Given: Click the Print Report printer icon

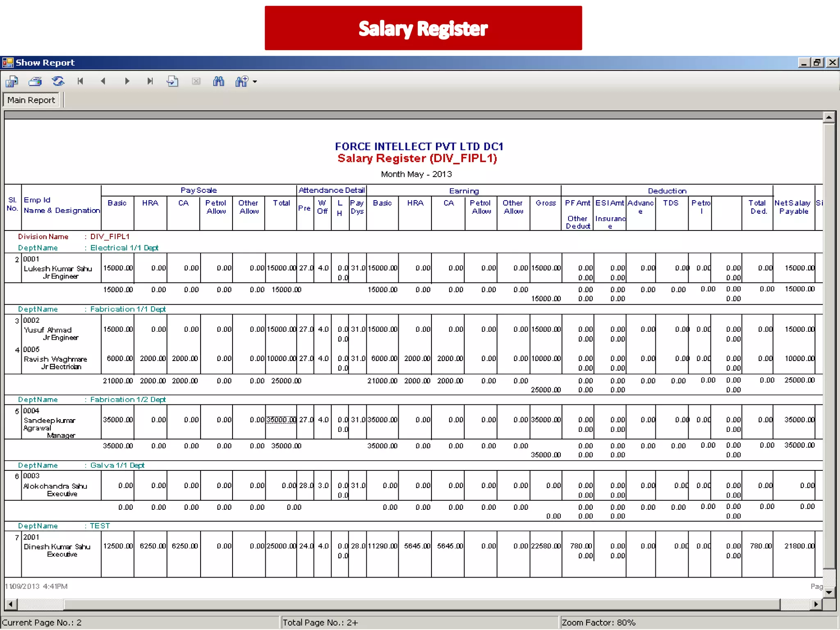Looking at the screenshot, I should tap(35, 81).
